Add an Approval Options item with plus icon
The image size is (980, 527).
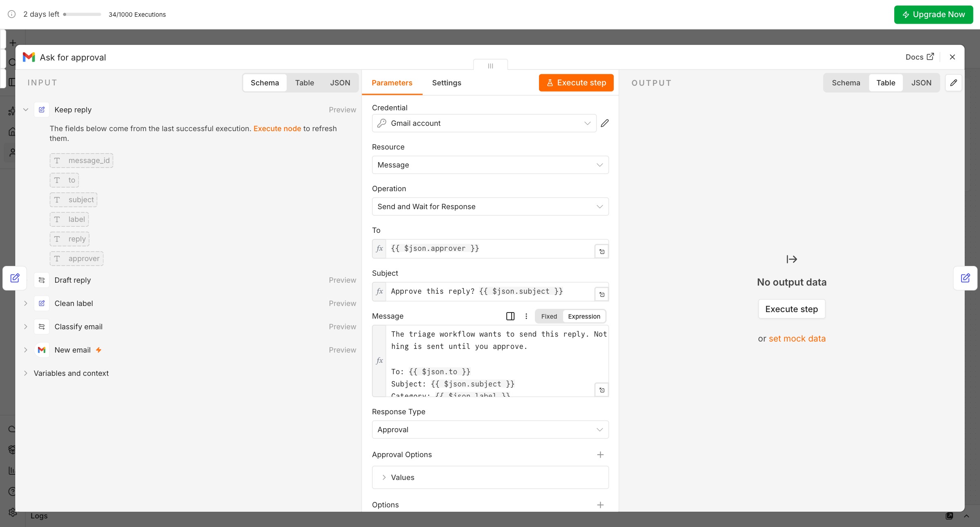point(600,455)
